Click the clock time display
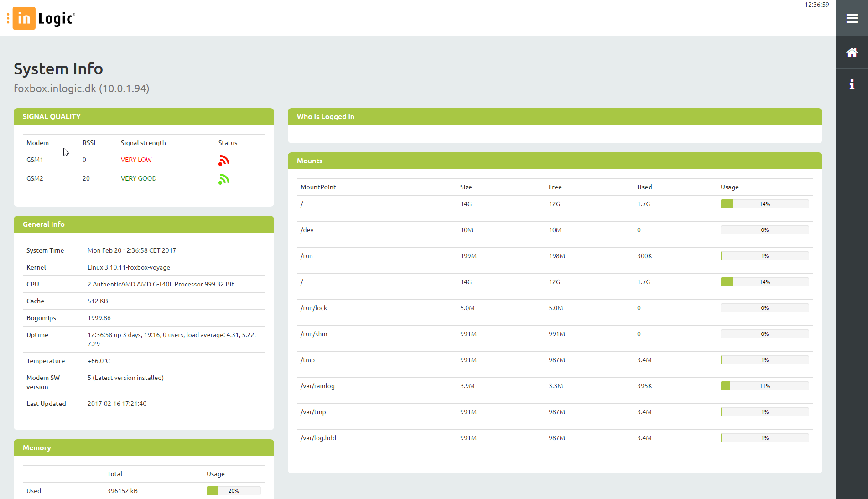 (x=816, y=5)
